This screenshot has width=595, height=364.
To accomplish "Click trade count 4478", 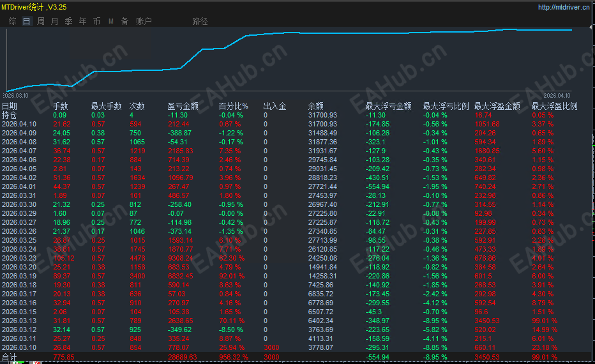I will [x=137, y=258].
